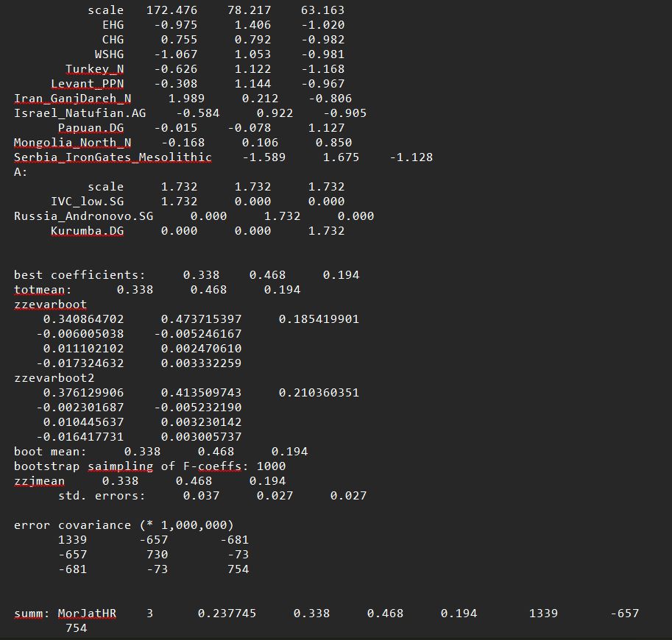
Task: Select covariance value 730
Action: coord(158,555)
